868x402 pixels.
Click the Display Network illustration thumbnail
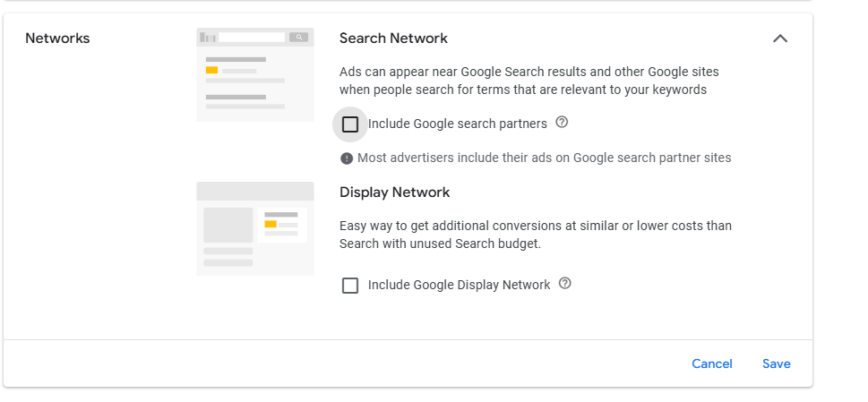pos(255,228)
